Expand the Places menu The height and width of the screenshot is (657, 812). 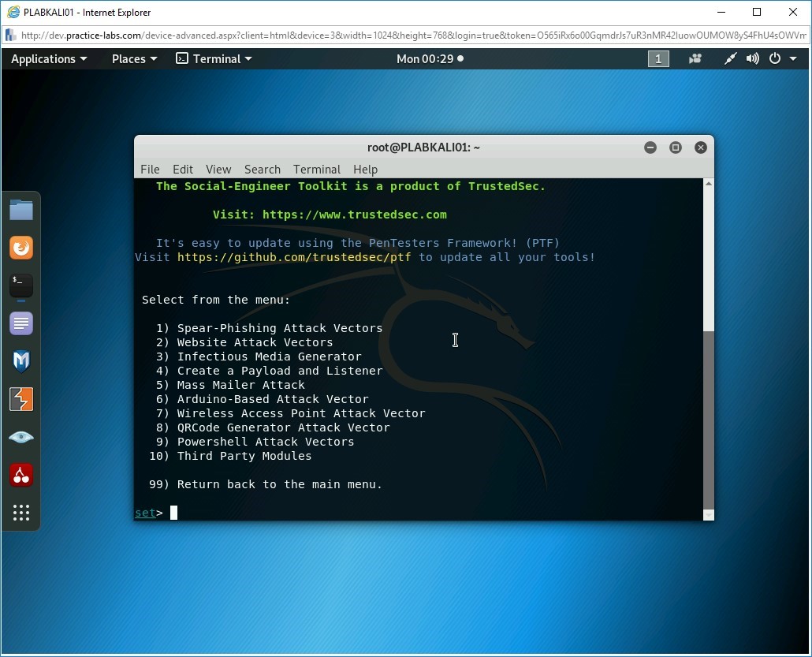(x=134, y=58)
